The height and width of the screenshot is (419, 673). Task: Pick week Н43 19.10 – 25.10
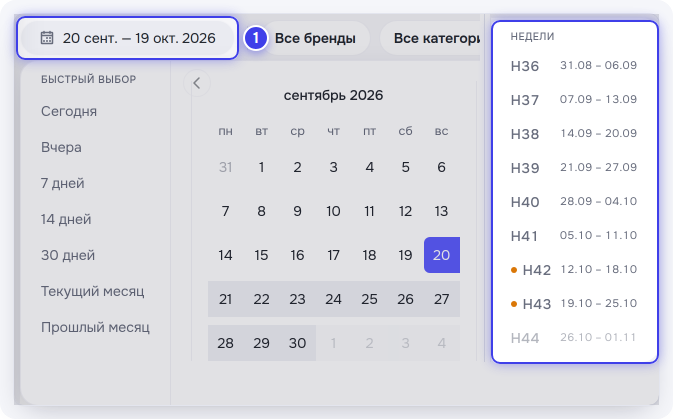click(x=574, y=304)
